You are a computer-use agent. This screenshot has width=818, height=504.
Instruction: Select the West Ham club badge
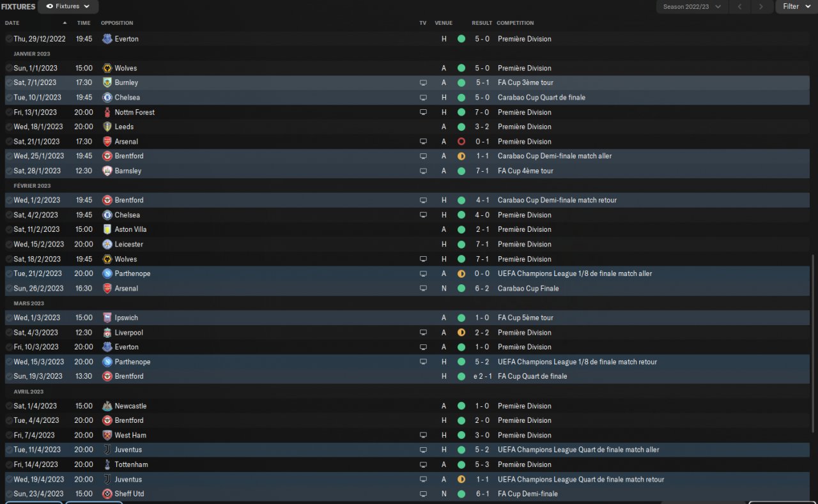point(107,435)
